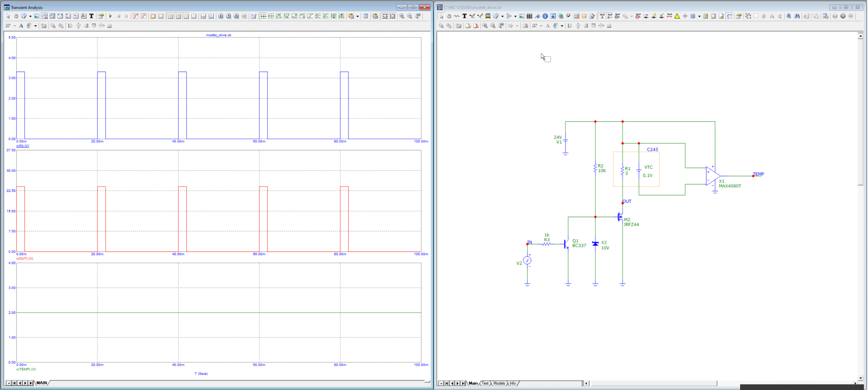Viewport: 868px width, 390px height.
Task: Click the Zoom In magnifier in analysis toolbar
Action: [x=401, y=16]
